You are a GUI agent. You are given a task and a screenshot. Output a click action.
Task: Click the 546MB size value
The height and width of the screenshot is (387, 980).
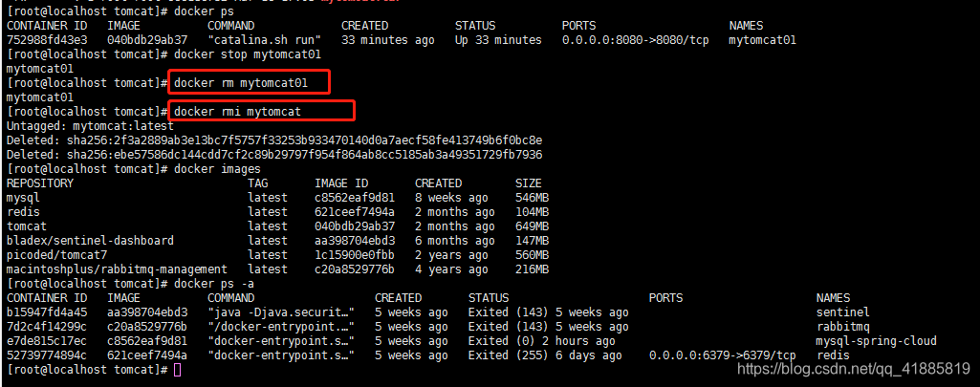point(532,198)
